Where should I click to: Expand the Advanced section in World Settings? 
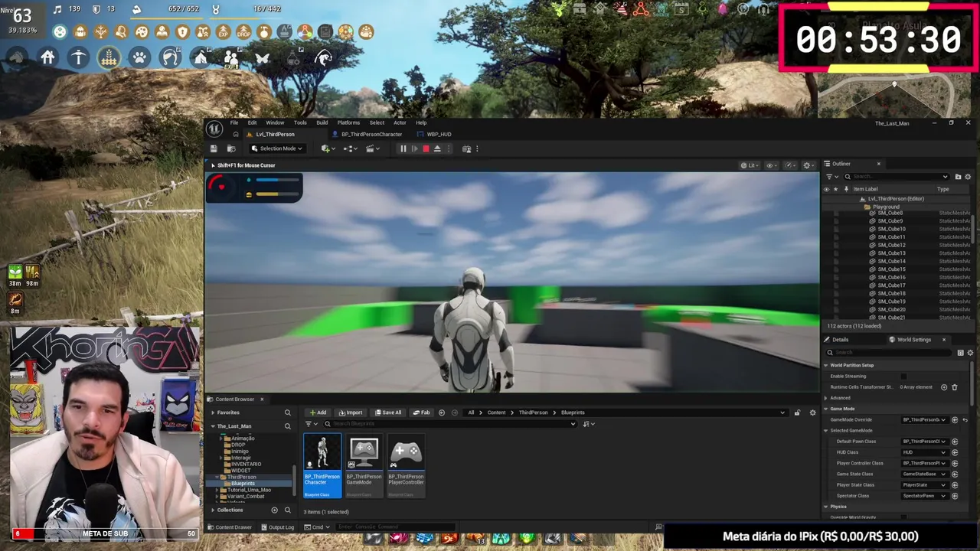(x=825, y=398)
